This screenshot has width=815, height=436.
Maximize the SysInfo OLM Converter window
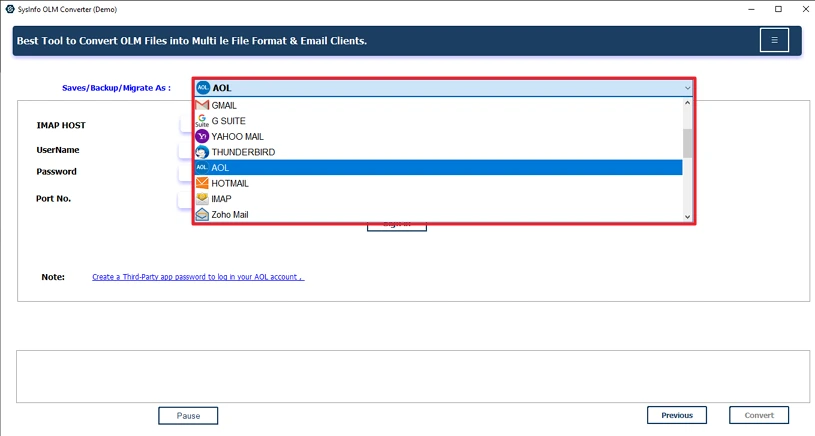pyautogui.click(x=778, y=9)
